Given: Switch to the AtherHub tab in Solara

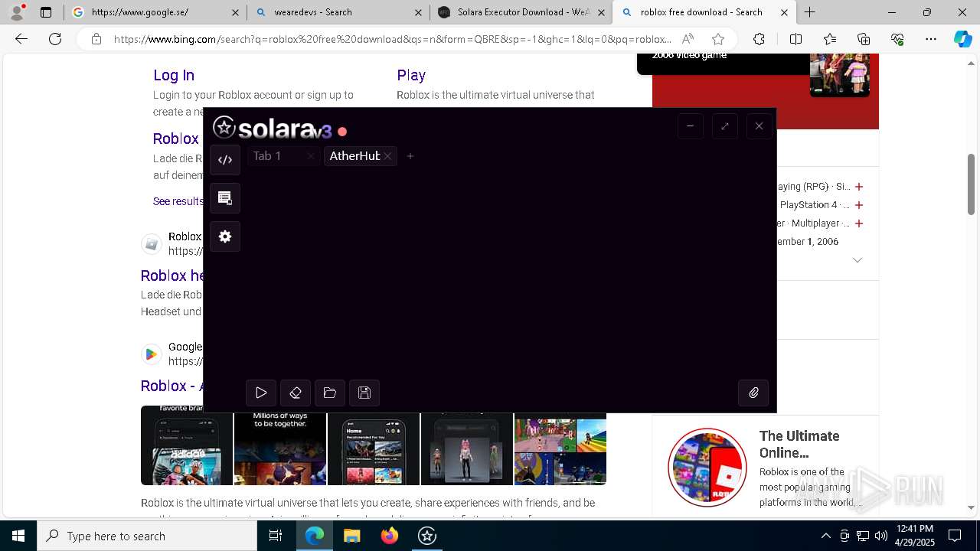Looking at the screenshot, I should tap(354, 156).
